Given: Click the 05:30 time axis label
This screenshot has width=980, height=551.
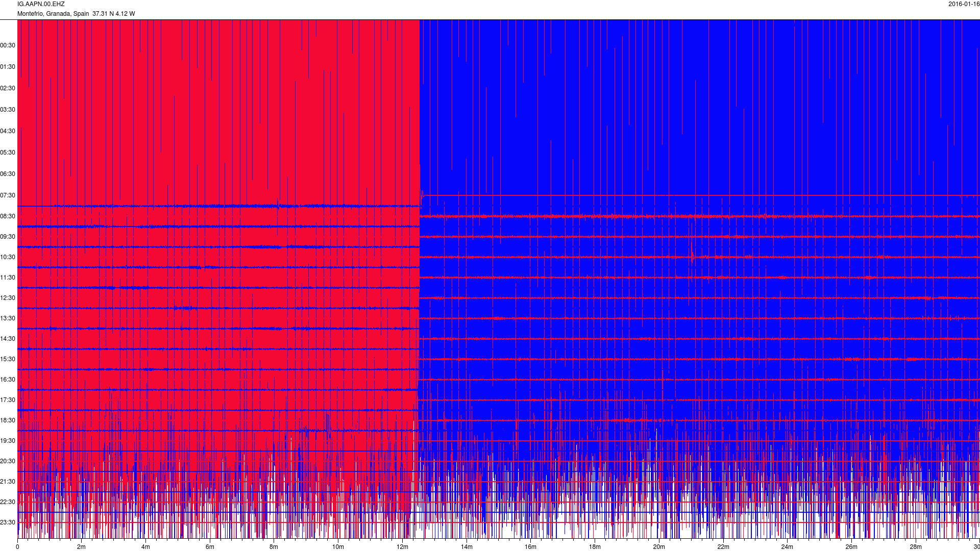Looking at the screenshot, I should [8, 153].
